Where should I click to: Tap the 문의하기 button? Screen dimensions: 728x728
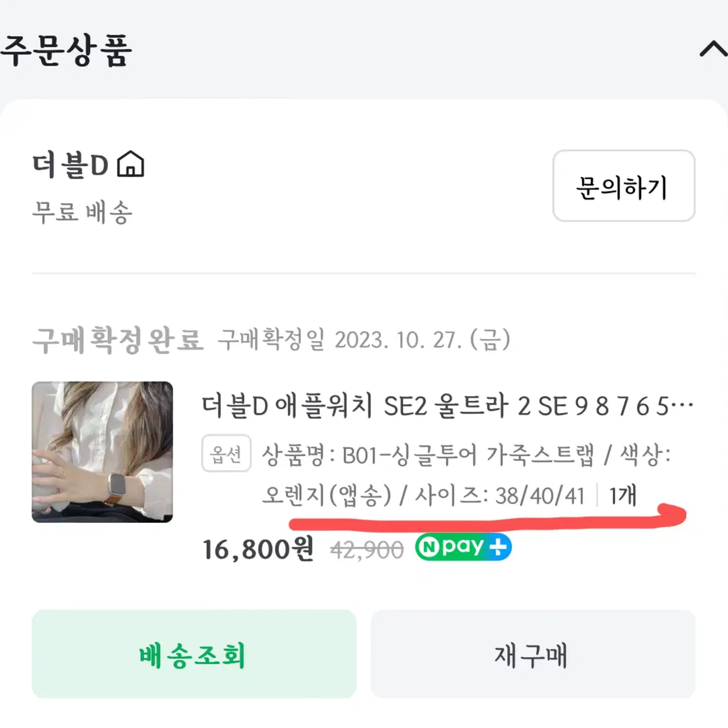[x=624, y=186]
